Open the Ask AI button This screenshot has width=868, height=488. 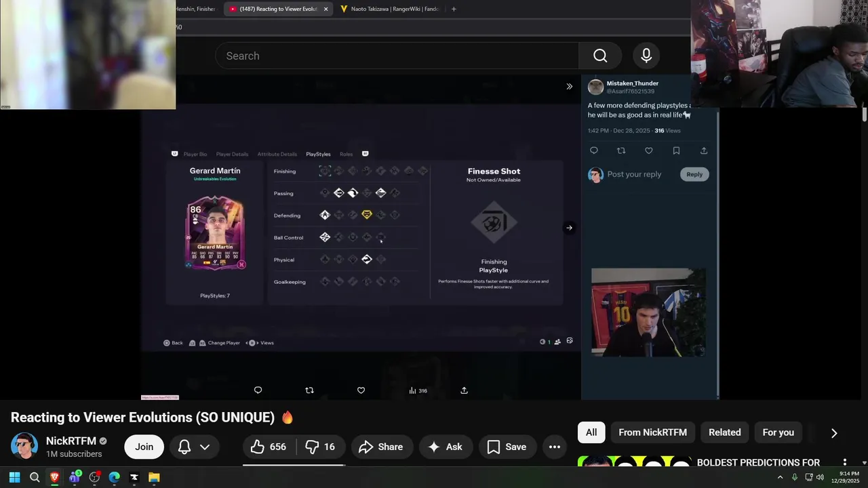(x=446, y=447)
